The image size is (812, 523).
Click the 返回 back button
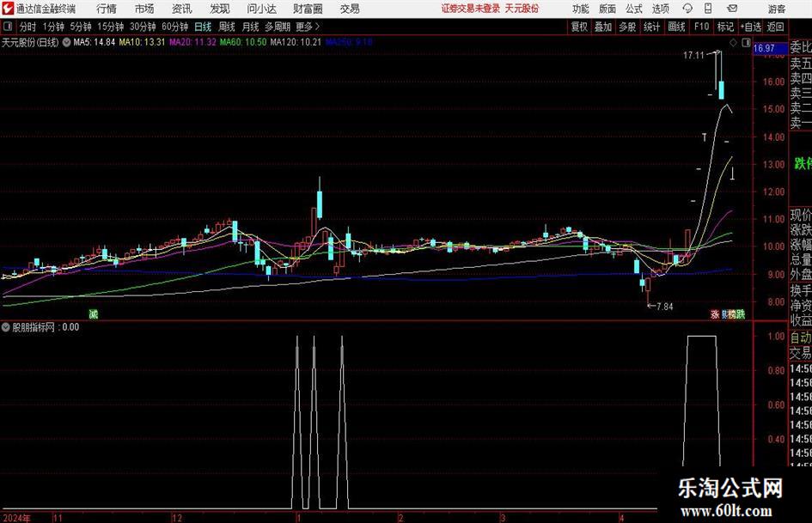775,27
